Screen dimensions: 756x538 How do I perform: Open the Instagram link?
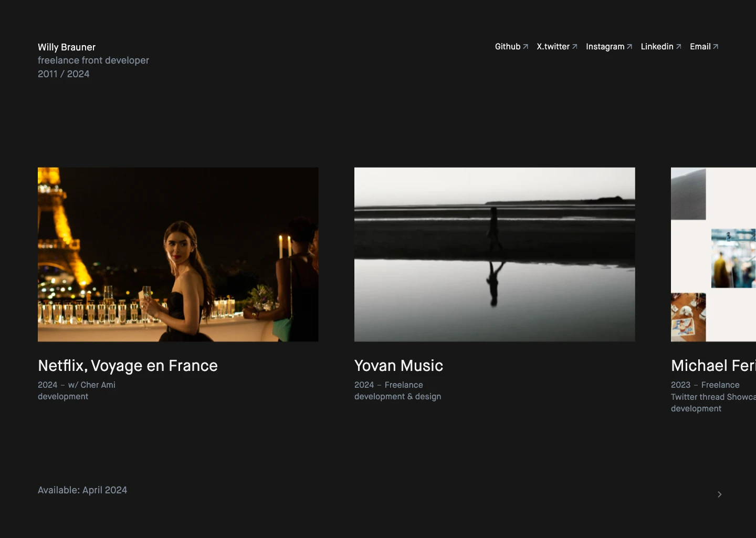click(609, 47)
